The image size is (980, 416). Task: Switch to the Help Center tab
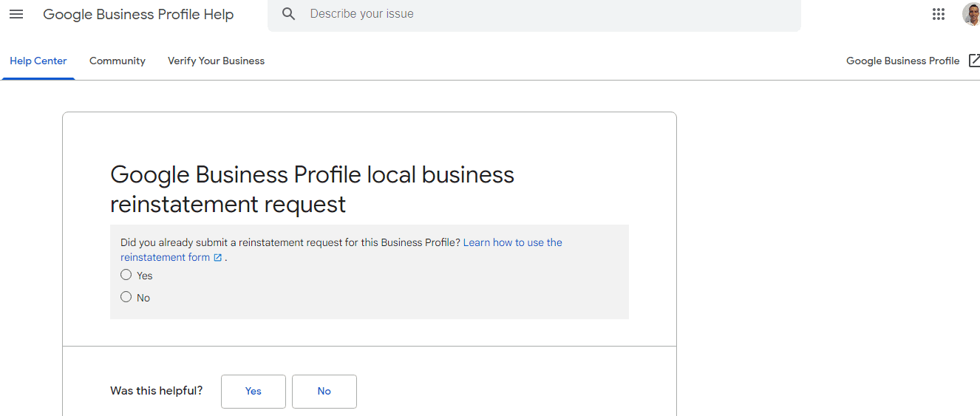pos(38,61)
